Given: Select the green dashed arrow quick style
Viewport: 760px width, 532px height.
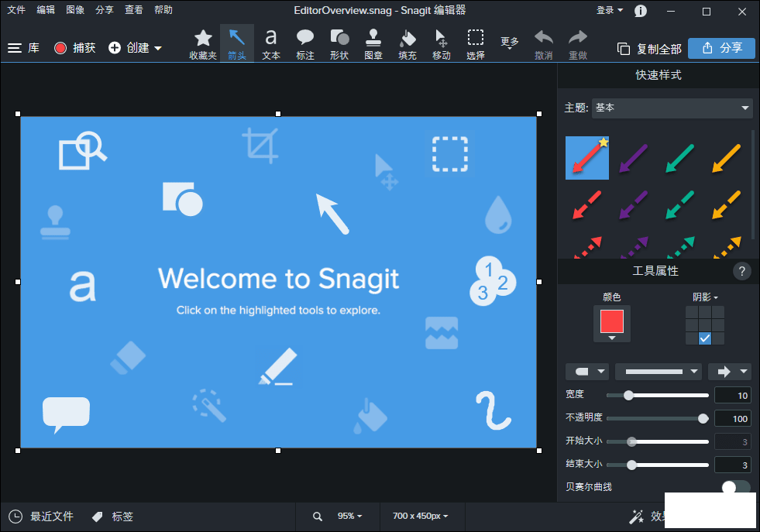Looking at the screenshot, I should 680,204.
